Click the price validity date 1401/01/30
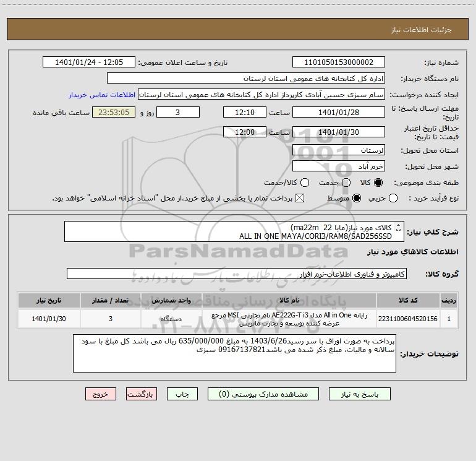Viewport: 476px width, 461px height. click(x=339, y=132)
